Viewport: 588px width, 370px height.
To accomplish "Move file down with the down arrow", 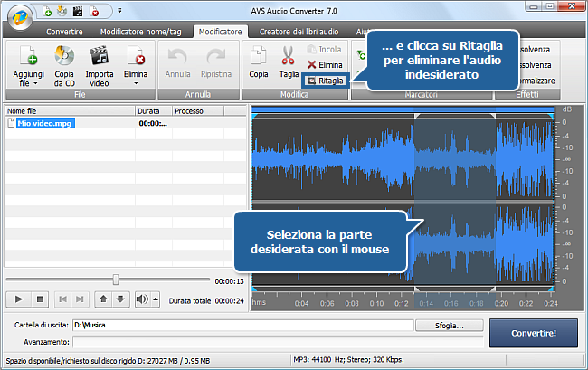I will 120,299.
